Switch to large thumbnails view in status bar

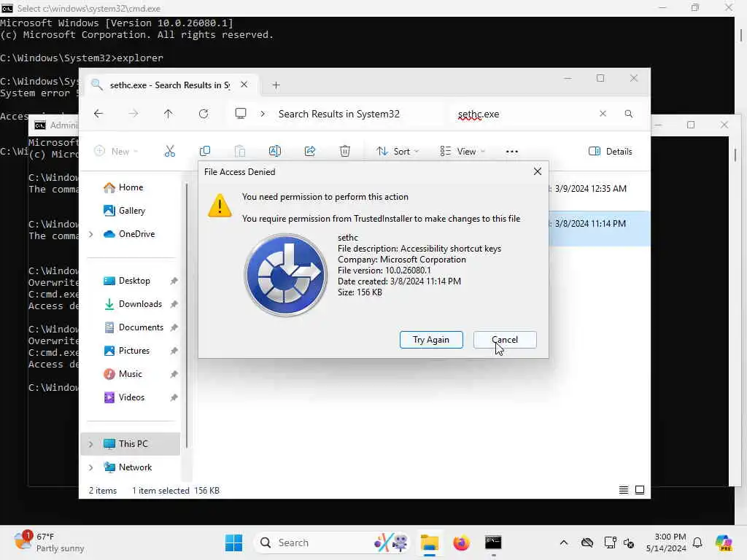640,490
